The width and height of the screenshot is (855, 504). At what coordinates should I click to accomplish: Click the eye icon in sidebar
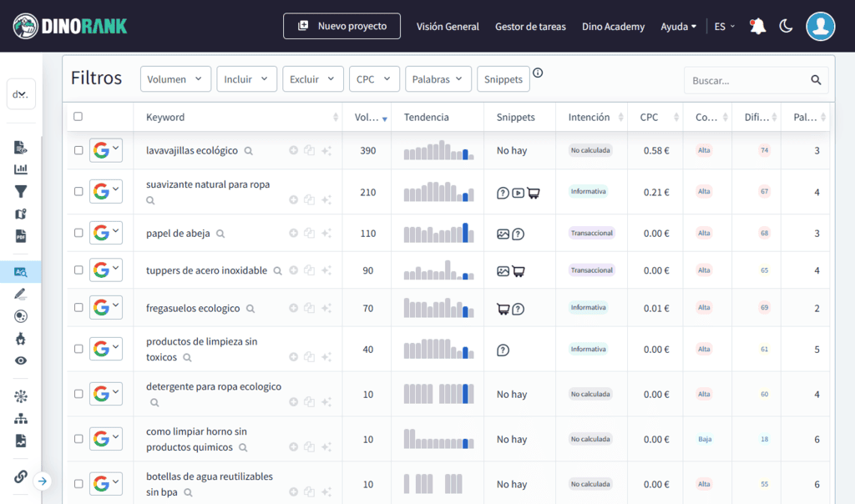21,360
